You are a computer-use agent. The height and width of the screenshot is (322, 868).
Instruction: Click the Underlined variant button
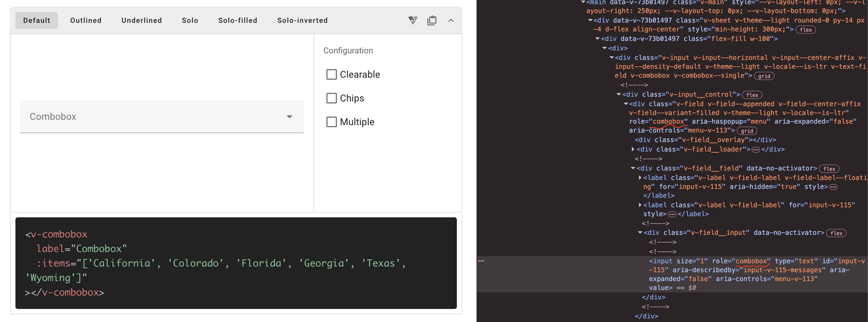(142, 20)
